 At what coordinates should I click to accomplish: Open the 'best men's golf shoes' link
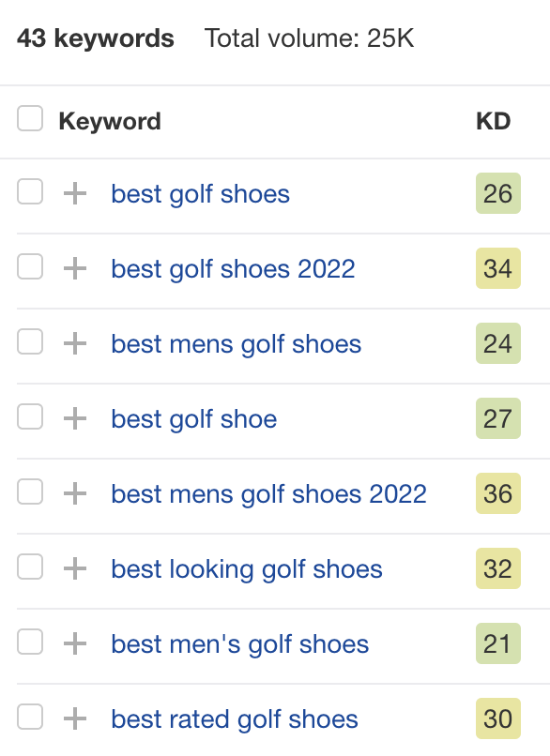tap(239, 644)
